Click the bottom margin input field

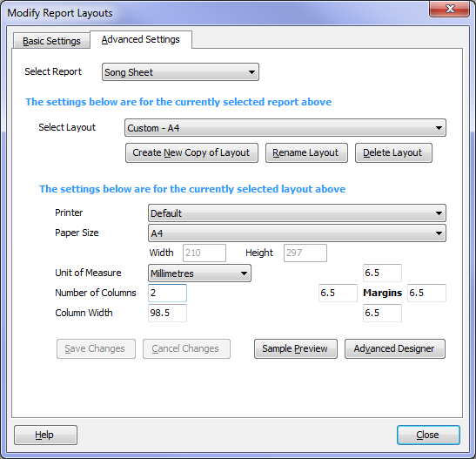coord(382,313)
